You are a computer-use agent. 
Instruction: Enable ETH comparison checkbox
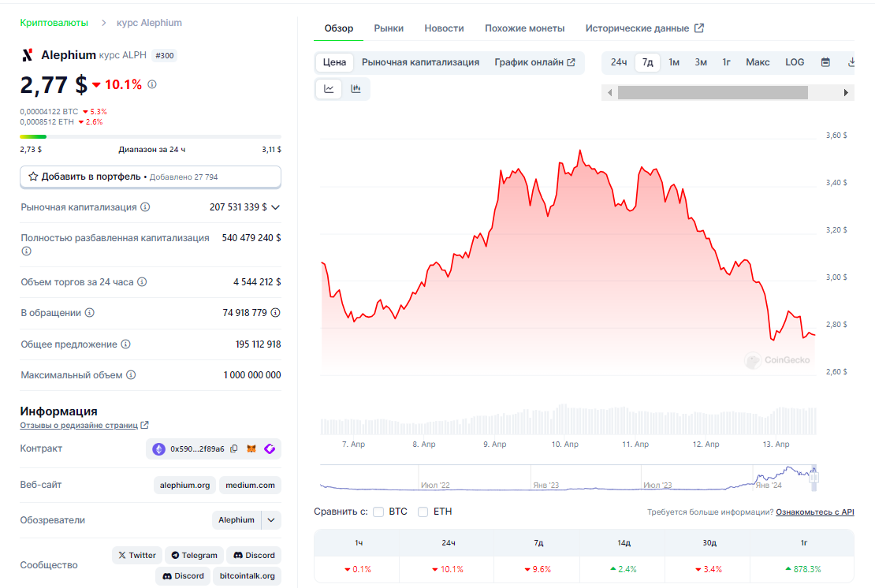tap(423, 512)
